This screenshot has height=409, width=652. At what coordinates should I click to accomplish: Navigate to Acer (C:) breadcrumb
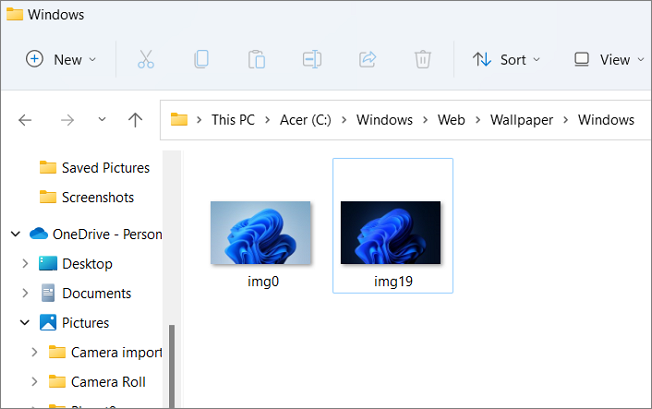tap(306, 120)
